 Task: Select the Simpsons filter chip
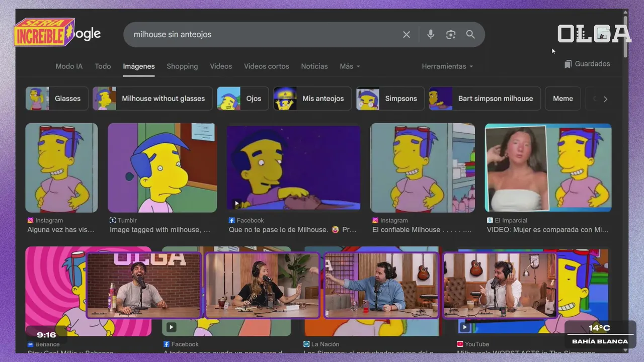[x=390, y=99]
